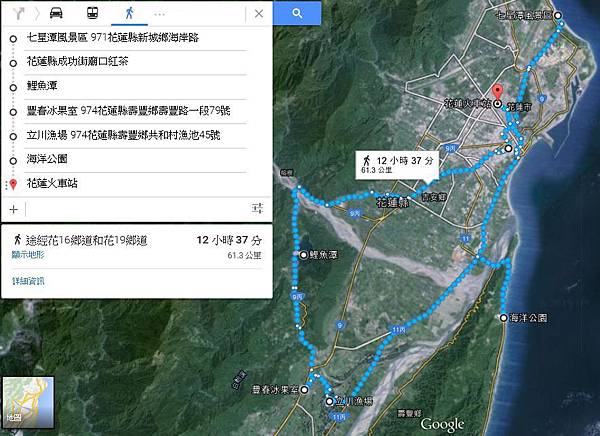The image size is (600, 436).
Task: Click the 花蓮縣 label on the map
Action: coord(393,202)
